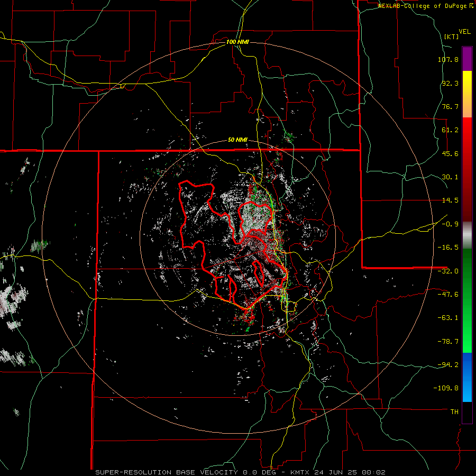The height and width of the screenshot is (476, 476).
Task: Click the 50 NMI range ring label
Action: (x=237, y=140)
